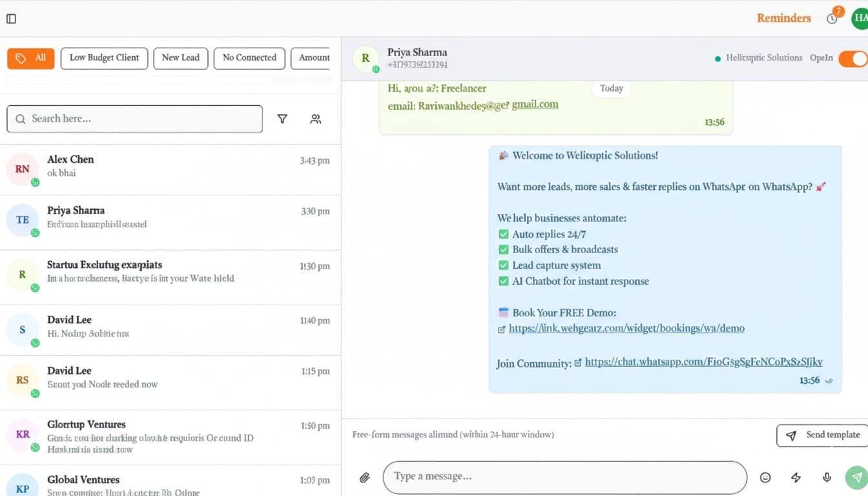Image resolution: width=868 pixels, height=496 pixels.
Task: Toggle the sidebar panel icon
Action: pyautogui.click(x=12, y=19)
